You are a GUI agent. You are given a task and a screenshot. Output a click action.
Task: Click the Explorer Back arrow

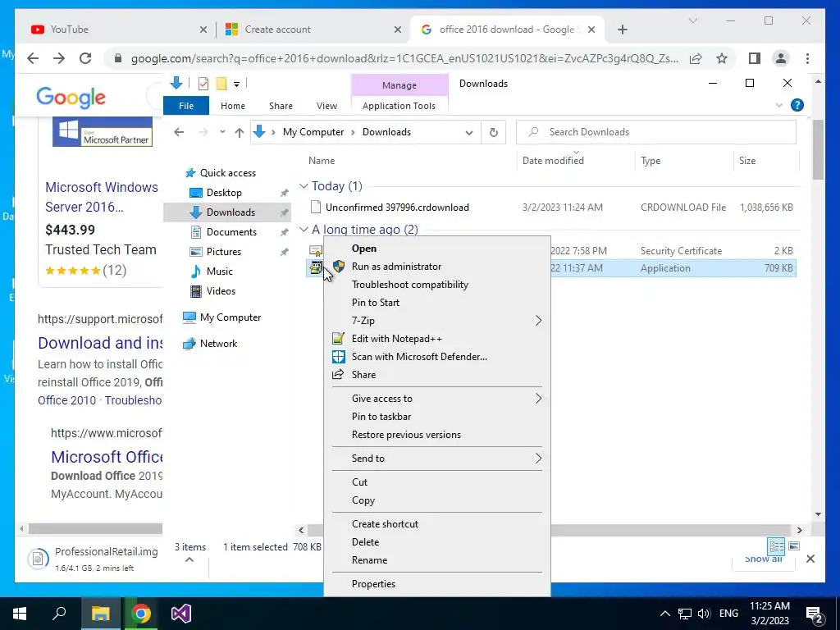tap(179, 132)
